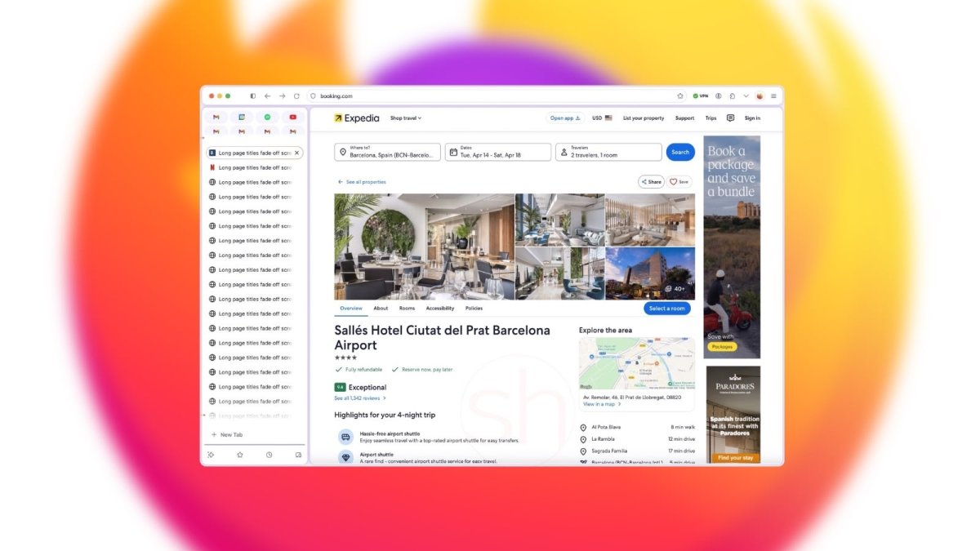
Task: Switch to the Rooms tab
Action: tap(408, 308)
